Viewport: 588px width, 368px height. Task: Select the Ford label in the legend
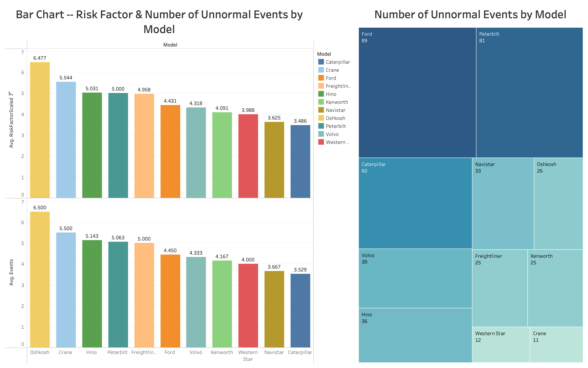331,78
